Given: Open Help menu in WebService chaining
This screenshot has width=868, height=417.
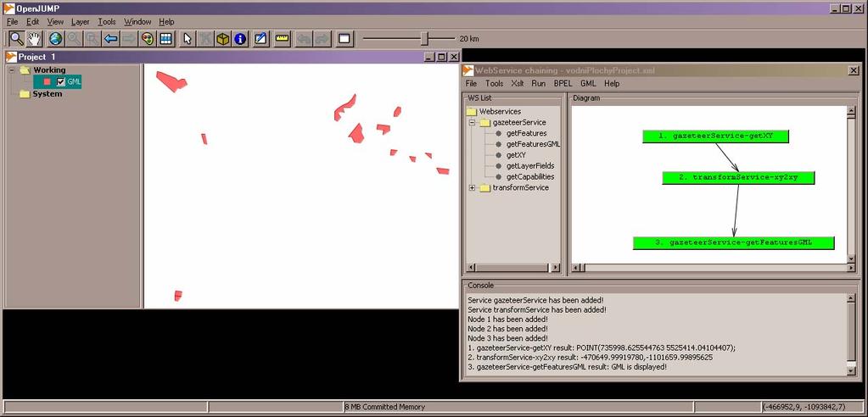Looking at the screenshot, I should coord(612,84).
